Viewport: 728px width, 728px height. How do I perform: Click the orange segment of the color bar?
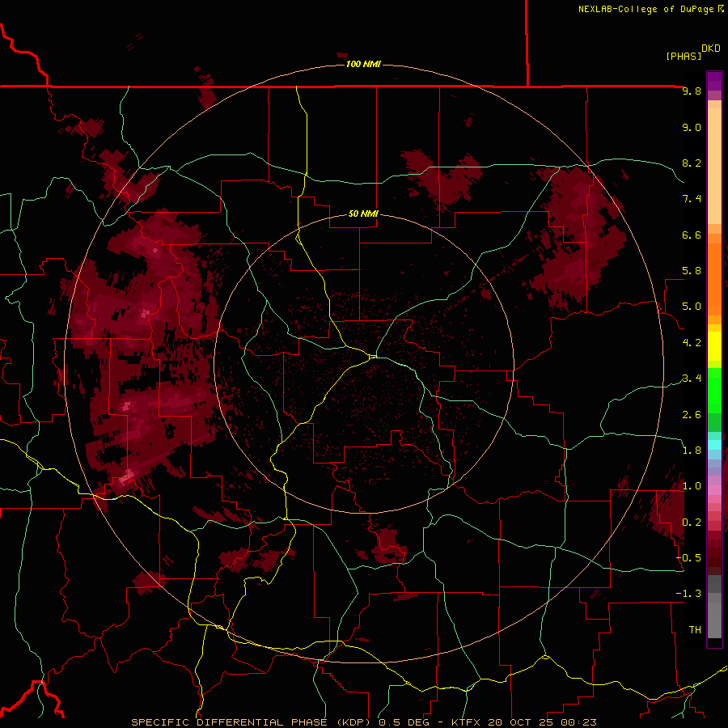tap(714, 278)
